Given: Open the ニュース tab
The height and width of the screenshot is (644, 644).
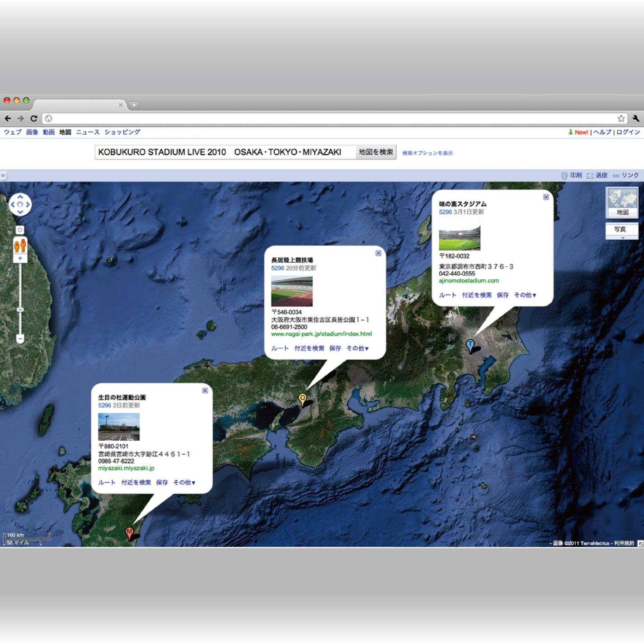Looking at the screenshot, I should point(88,132).
